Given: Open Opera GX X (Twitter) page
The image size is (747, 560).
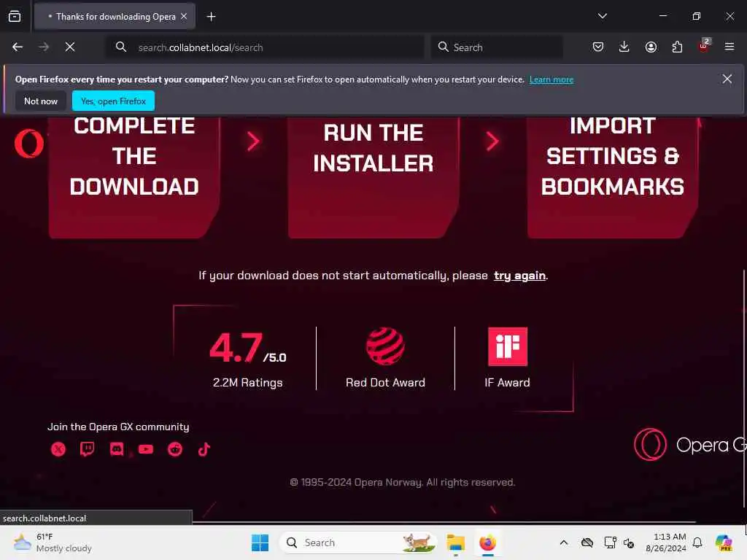Looking at the screenshot, I should tap(58, 449).
